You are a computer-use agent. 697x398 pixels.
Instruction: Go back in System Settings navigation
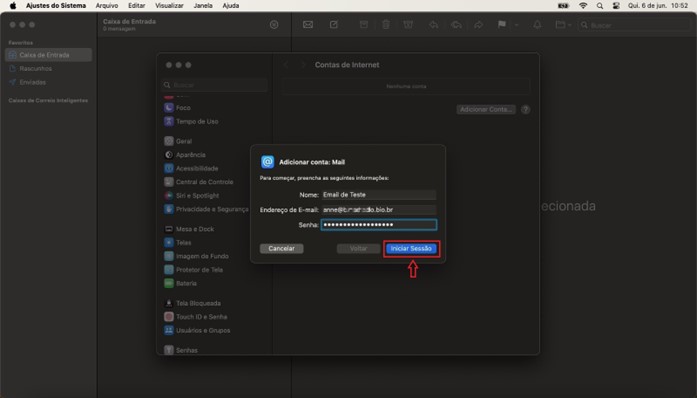click(x=286, y=65)
